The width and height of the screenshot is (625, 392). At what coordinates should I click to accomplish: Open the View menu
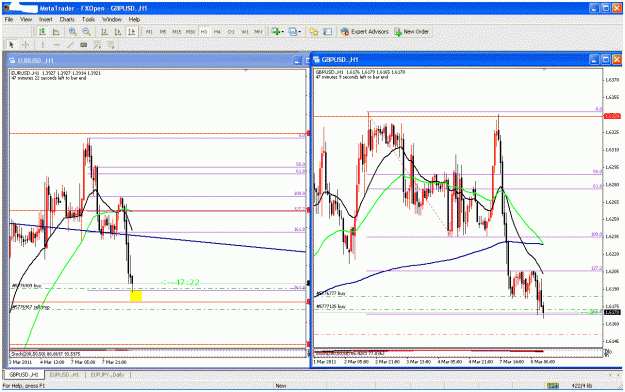click(x=26, y=19)
